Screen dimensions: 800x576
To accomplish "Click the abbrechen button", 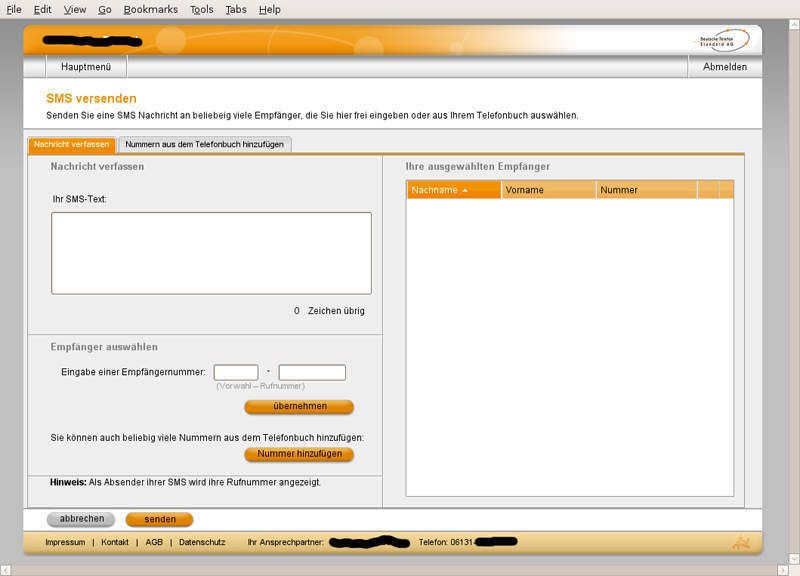I will pyautogui.click(x=81, y=519).
